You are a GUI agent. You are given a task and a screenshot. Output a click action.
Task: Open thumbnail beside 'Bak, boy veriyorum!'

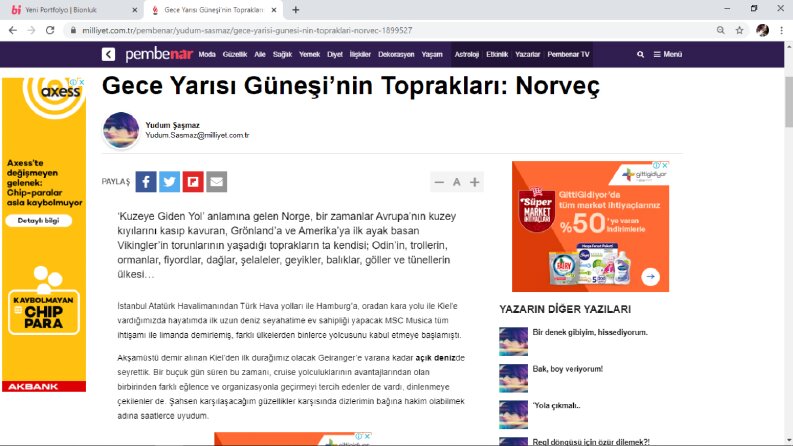click(513, 378)
